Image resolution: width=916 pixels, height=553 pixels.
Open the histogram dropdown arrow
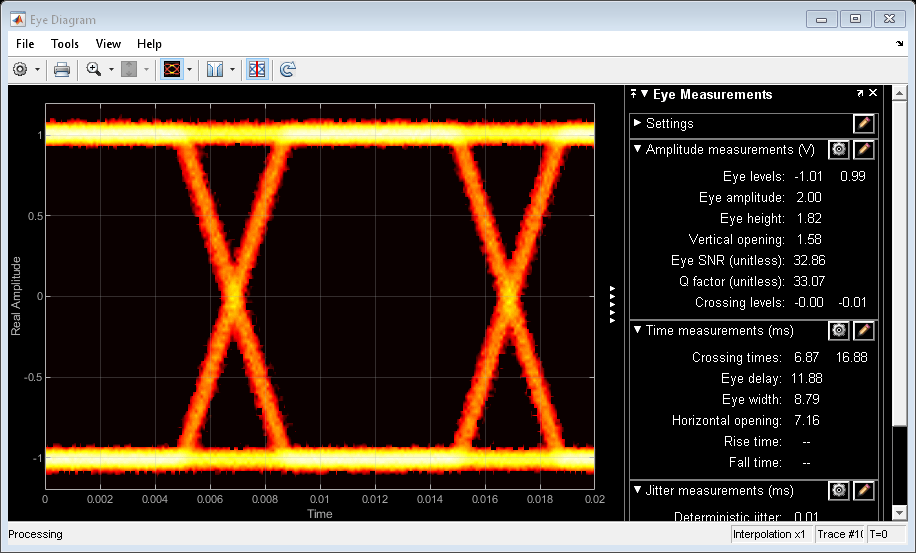tap(233, 69)
